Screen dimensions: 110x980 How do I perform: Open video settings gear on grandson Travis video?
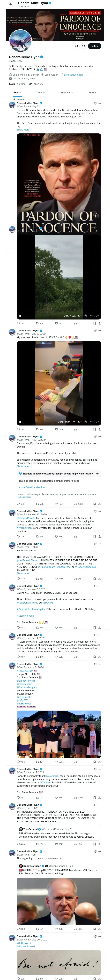click(x=85, y=422)
